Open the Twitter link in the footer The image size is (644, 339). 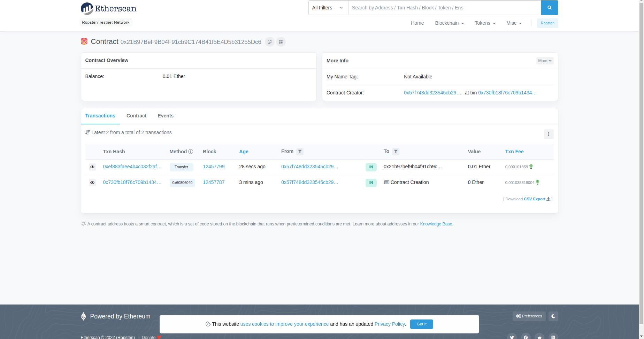(x=512, y=337)
